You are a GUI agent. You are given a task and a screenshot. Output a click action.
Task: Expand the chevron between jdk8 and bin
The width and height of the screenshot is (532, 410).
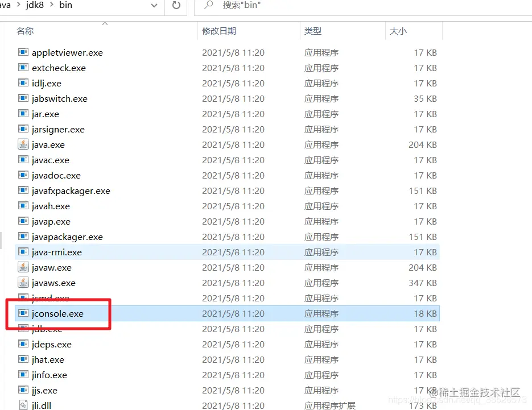tap(52, 5)
